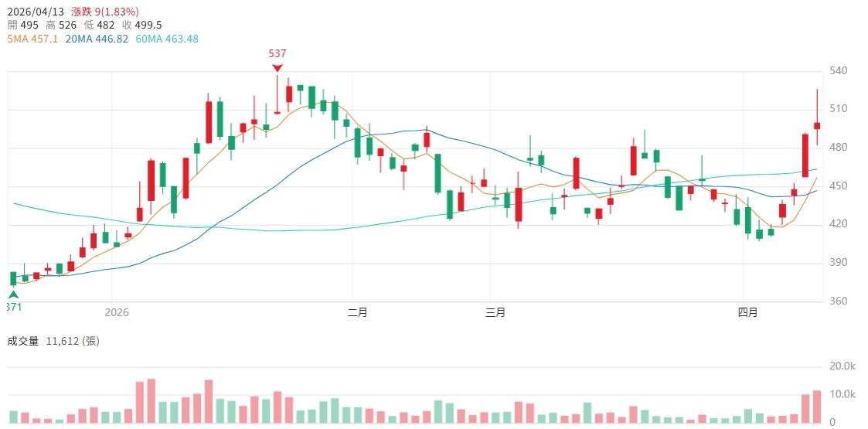Toggle the 20MA 446.82 legend line
The image size is (868, 429).
pyautogui.click(x=97, y=39)
